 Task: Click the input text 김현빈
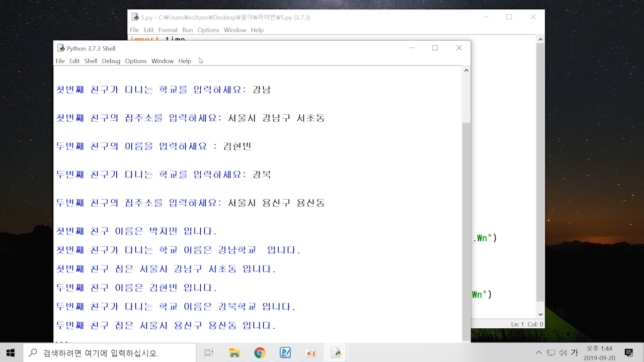(237, 146)
